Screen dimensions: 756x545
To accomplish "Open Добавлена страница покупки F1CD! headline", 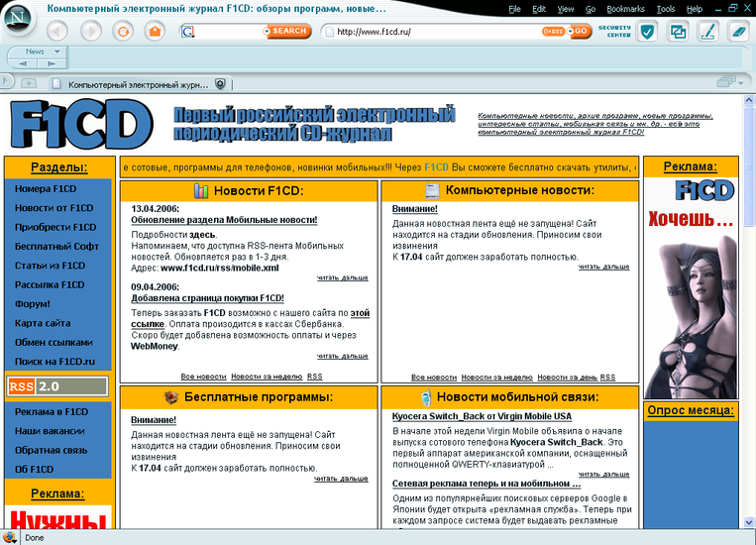I will 207,298.
